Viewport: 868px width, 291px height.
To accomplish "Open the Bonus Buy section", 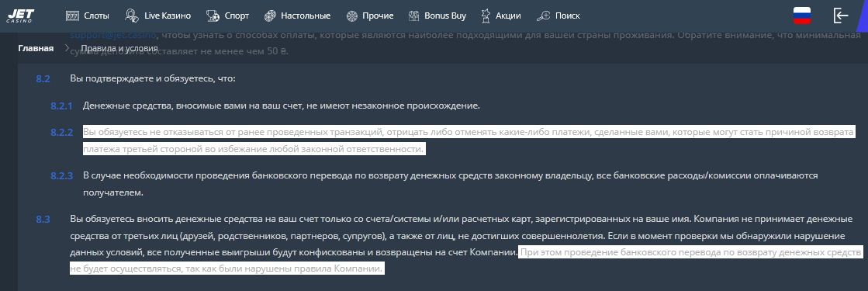I will point(445,16).
